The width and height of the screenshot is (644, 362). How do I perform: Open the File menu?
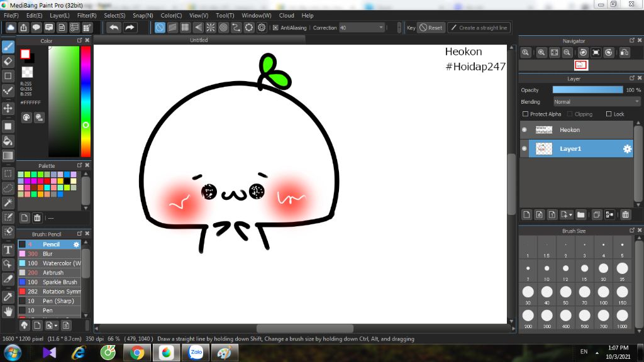tap(11, 15)
